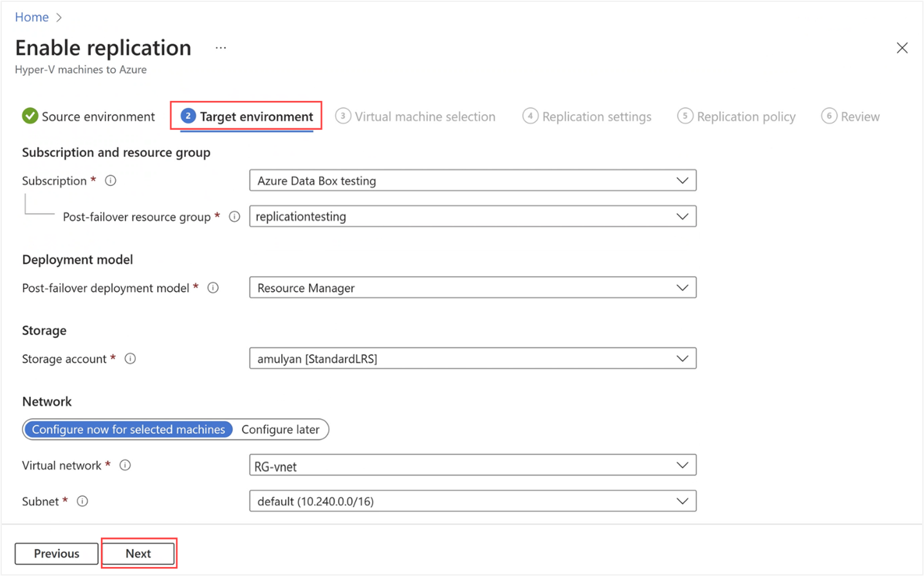Select the Target environment tab
This screenshot has width=924, height=576.
click(x=246, y=116)
